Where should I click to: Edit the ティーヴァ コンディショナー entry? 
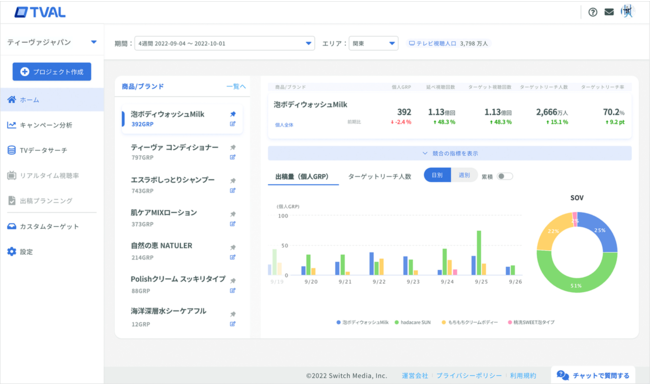233,157
